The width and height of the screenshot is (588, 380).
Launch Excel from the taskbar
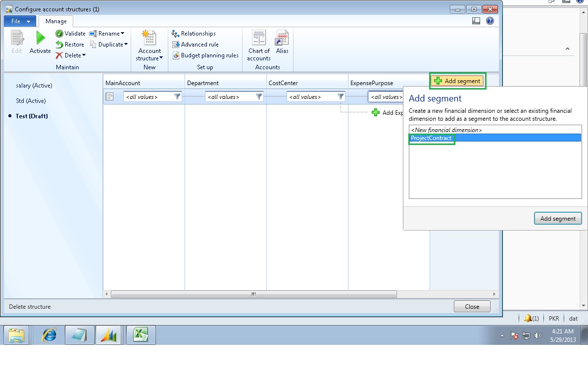(x=142, y=335)
